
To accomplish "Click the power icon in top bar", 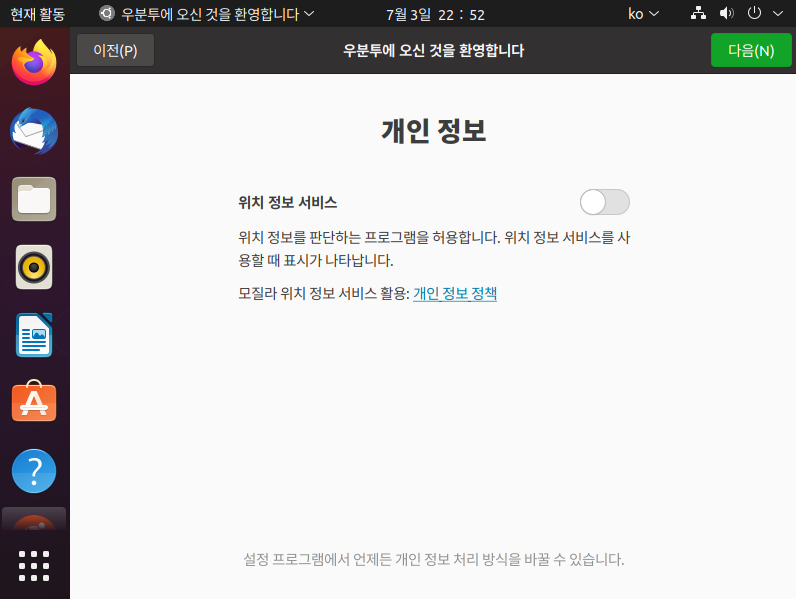I will click(x=754, y=13).
